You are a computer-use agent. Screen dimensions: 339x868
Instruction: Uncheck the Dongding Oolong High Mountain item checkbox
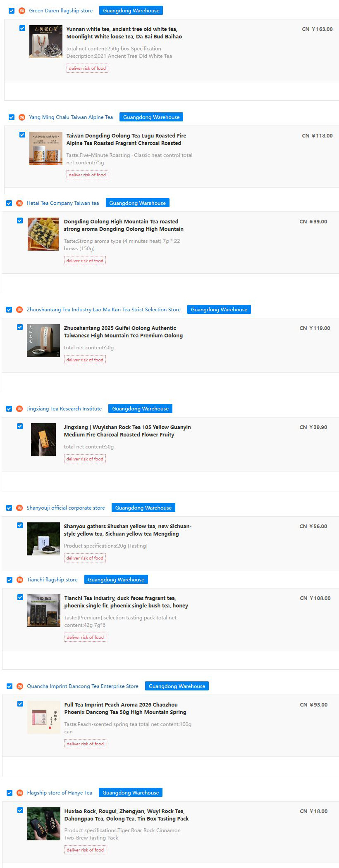pyautogui.click(x=20, y=221)
